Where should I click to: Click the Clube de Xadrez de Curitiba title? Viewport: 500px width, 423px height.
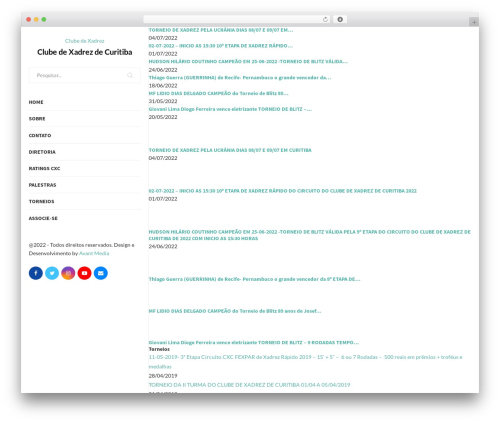click(85, 52)
